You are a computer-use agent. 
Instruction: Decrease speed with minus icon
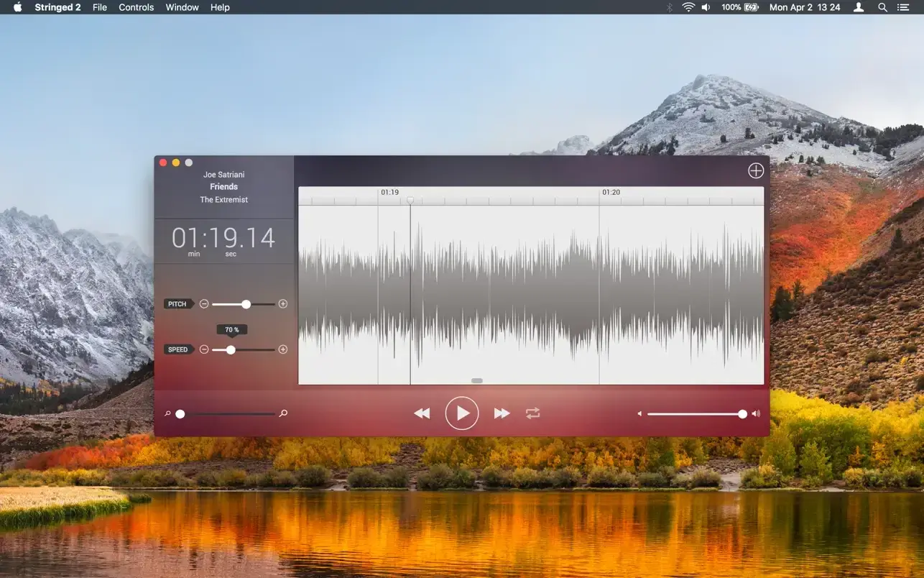coord(204,349)
